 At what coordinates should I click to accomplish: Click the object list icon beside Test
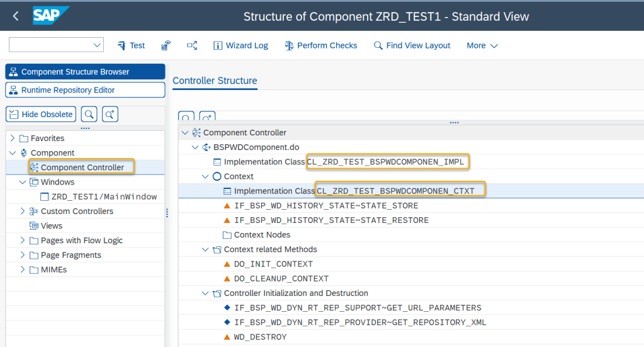(166, 45)
